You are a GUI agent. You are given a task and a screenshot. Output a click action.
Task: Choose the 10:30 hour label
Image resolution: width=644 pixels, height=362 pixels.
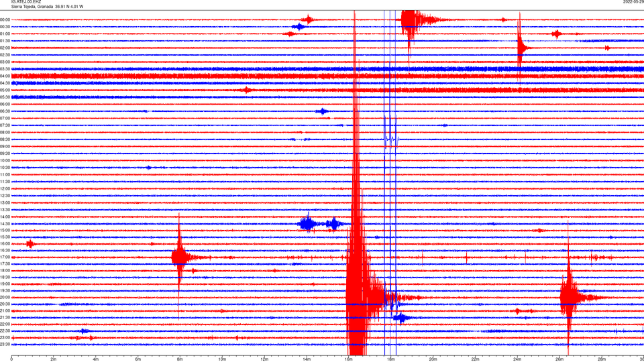5,168
